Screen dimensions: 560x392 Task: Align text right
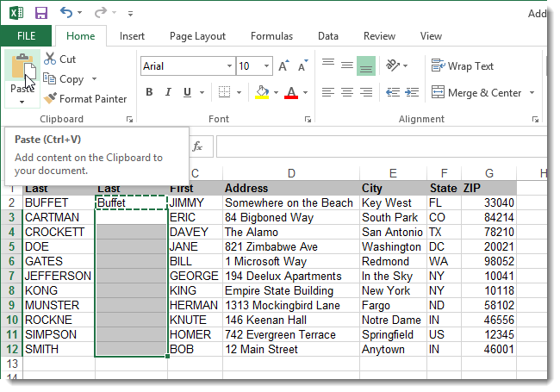tap(366, 92)
